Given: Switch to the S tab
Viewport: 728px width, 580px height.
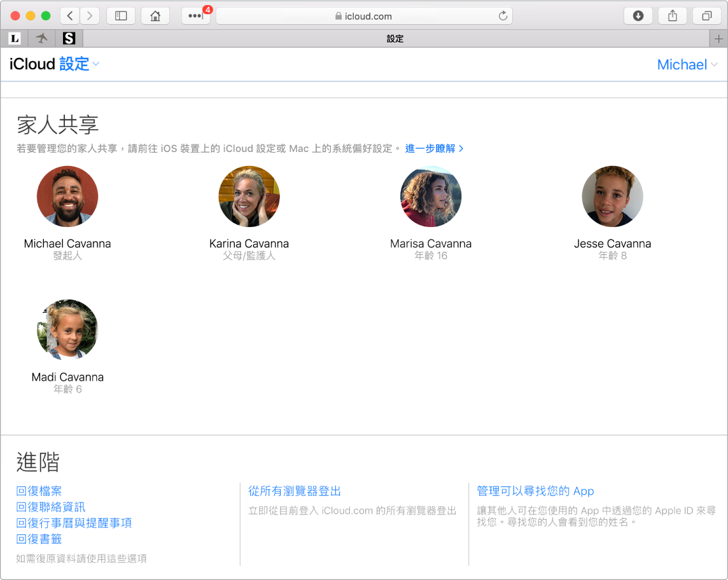Looking at the screenshot, I should click(69, 38).
